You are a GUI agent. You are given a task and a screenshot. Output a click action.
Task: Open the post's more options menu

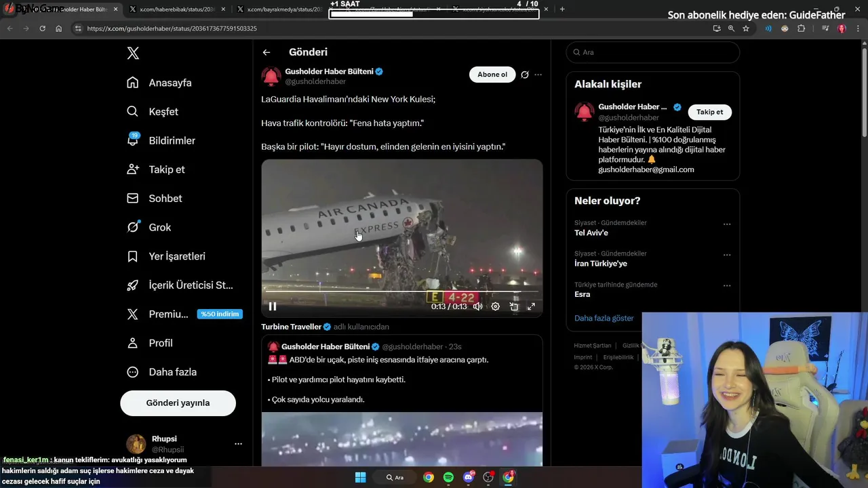point(538,75)
